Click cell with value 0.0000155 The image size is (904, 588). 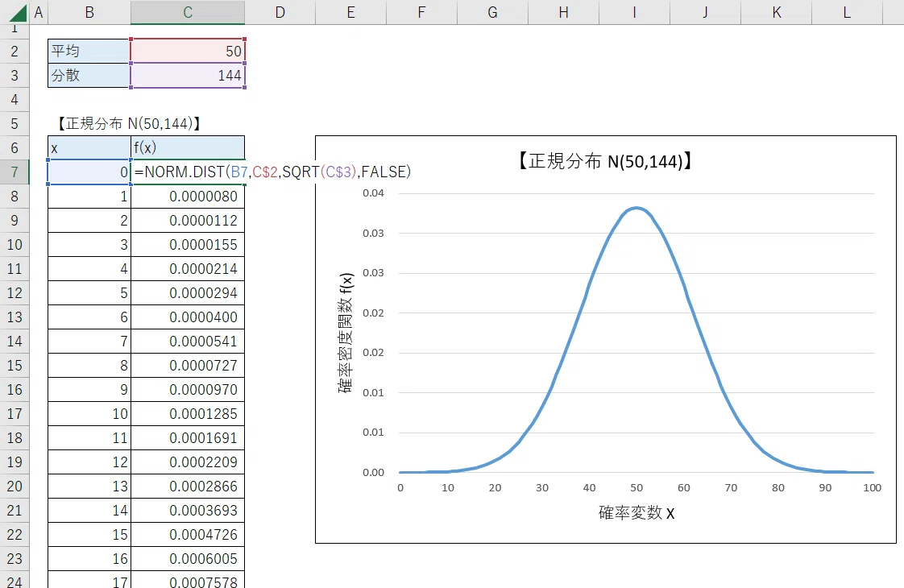pyautogui.click(x=188, y=244)
